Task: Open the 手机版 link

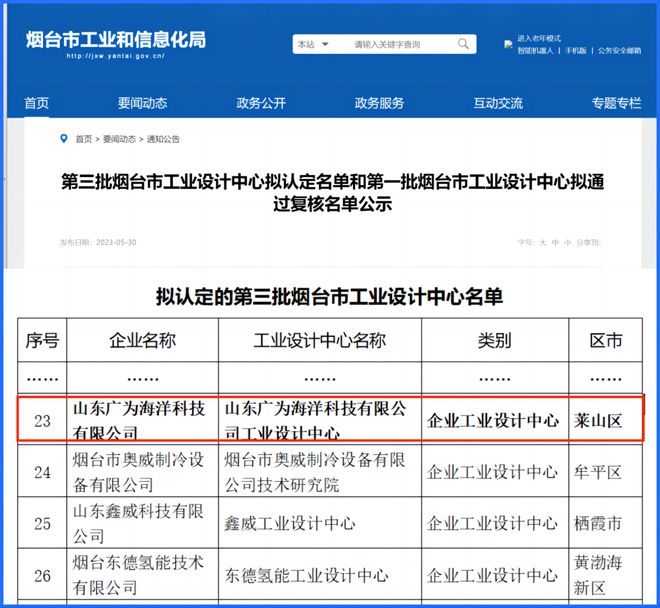Action: click(x=575, y=51)
